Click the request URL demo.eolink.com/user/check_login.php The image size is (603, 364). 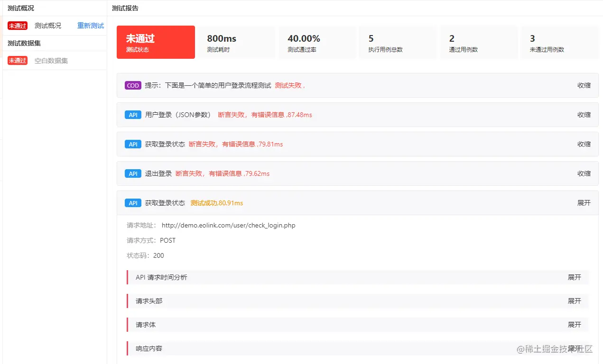(x=228, y=225)
